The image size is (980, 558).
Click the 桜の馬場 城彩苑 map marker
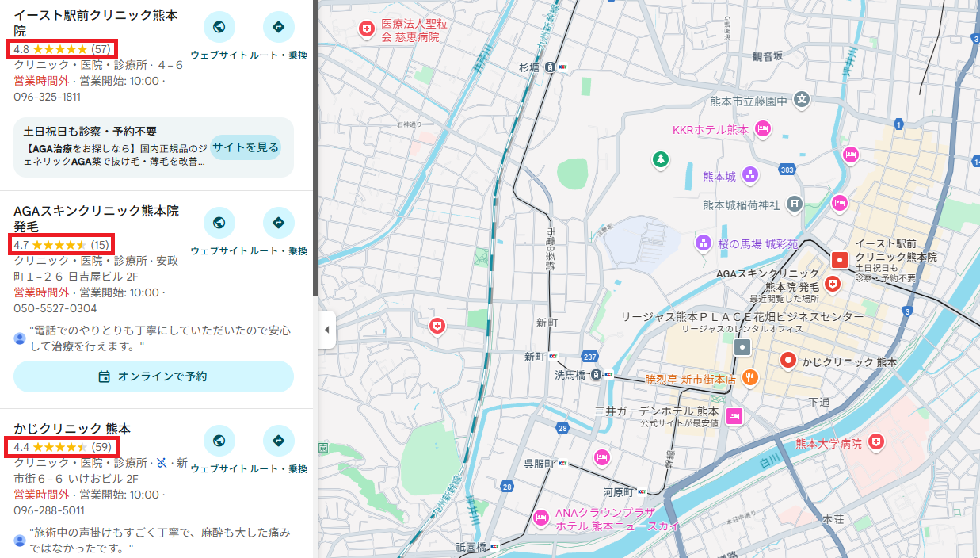pos(703,243)
